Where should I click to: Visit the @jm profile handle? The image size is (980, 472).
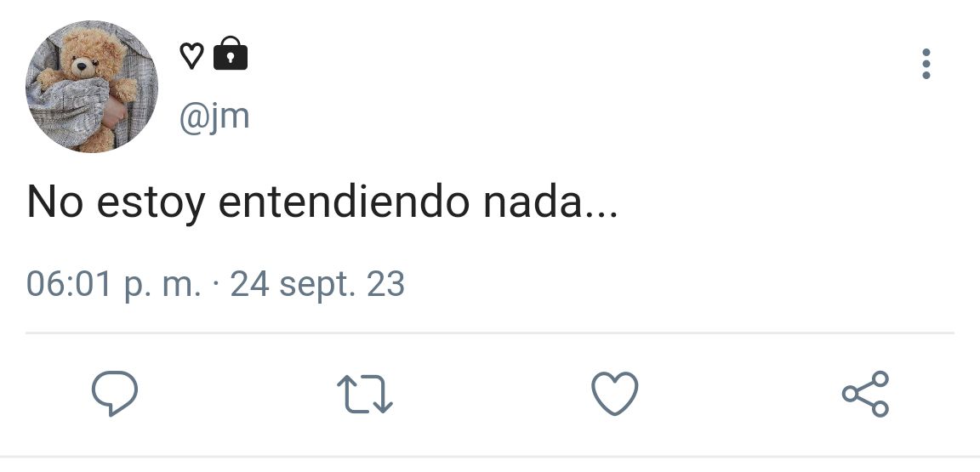pyautogui.click(x=214, y=117)
